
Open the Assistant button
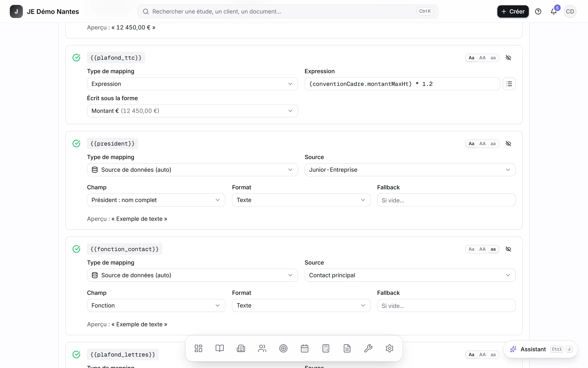(x=541, y=349)
